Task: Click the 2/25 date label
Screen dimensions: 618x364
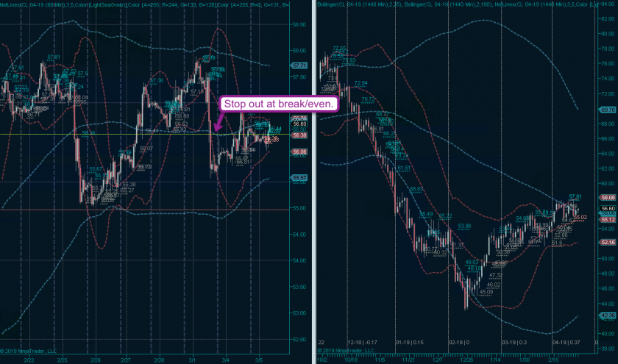Action: point(62,360)
